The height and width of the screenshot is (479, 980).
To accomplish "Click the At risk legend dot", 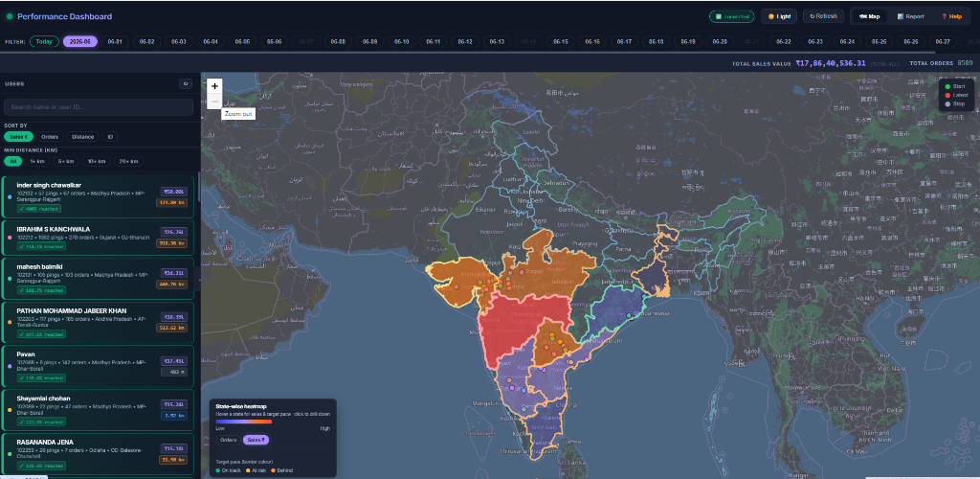I will [247, 470].
